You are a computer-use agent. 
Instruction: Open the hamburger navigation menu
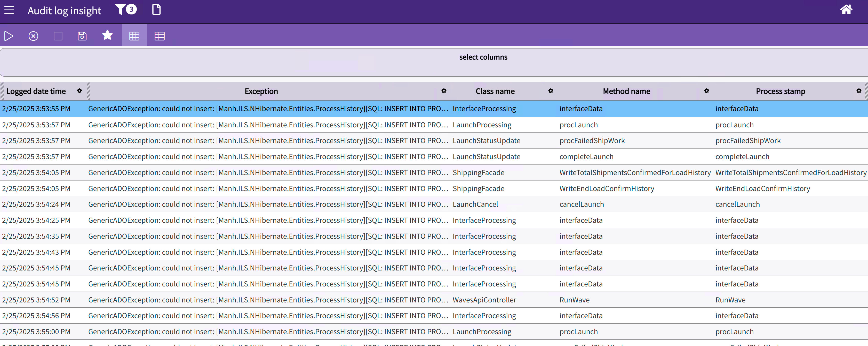tap(9, 10)
